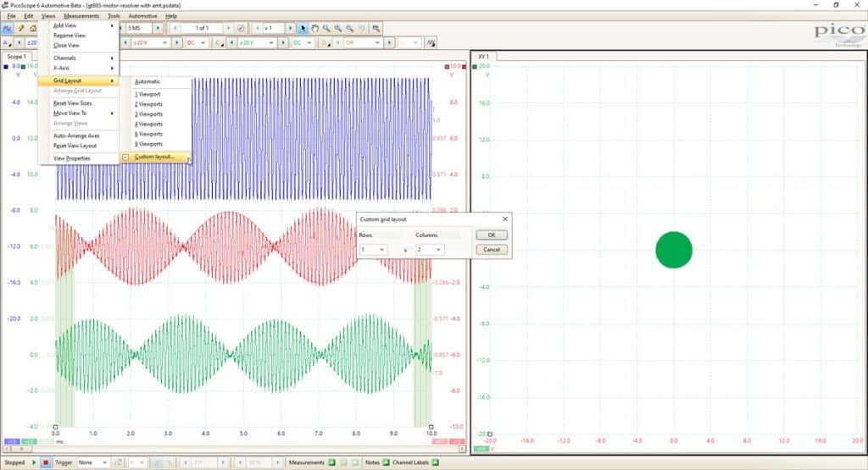Start capture with green play button

(x=34, y=462)
